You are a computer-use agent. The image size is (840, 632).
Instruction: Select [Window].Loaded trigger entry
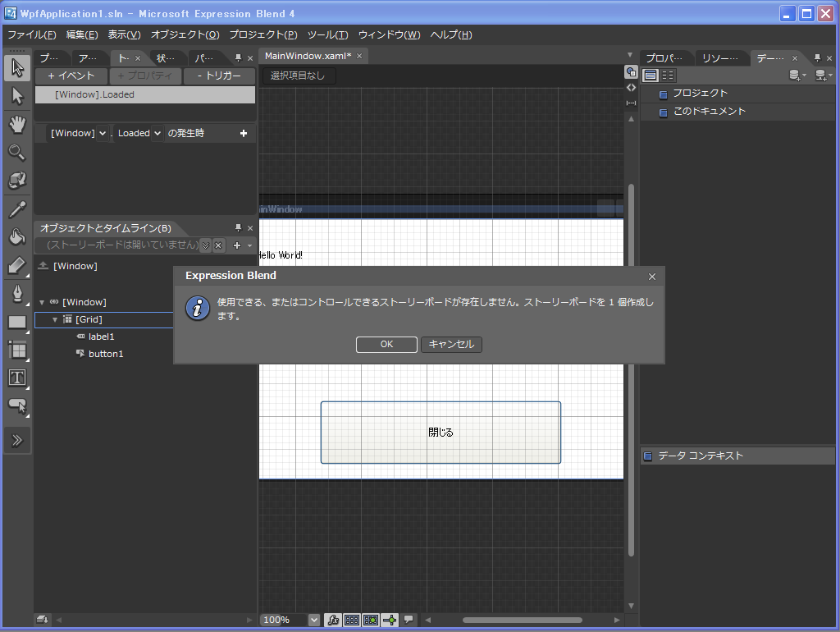click(x=145, y=94)
